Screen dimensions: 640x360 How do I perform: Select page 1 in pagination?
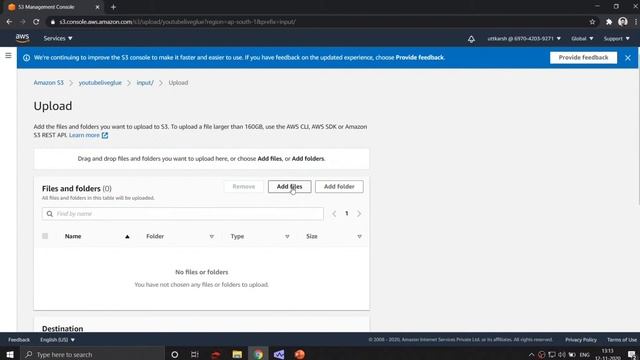tap(347, 213)
